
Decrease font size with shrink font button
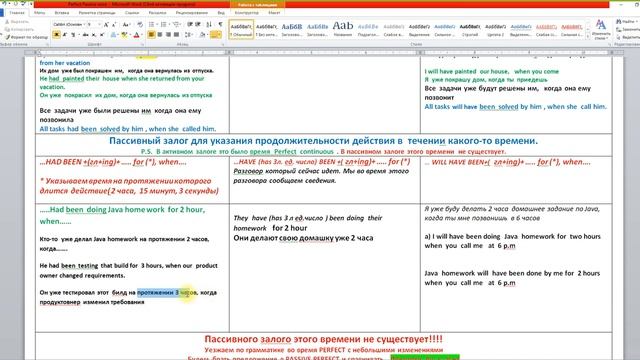[114, 25]
